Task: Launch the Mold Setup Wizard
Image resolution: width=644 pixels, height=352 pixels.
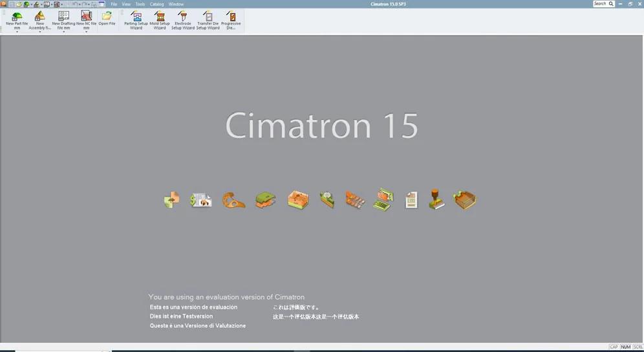Action: tap(160, 20)
